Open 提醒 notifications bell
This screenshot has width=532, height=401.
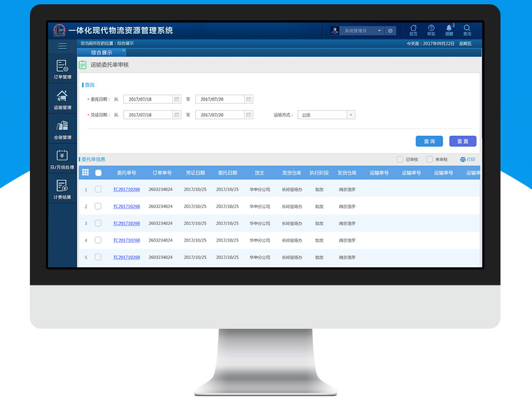click(449, 30)
